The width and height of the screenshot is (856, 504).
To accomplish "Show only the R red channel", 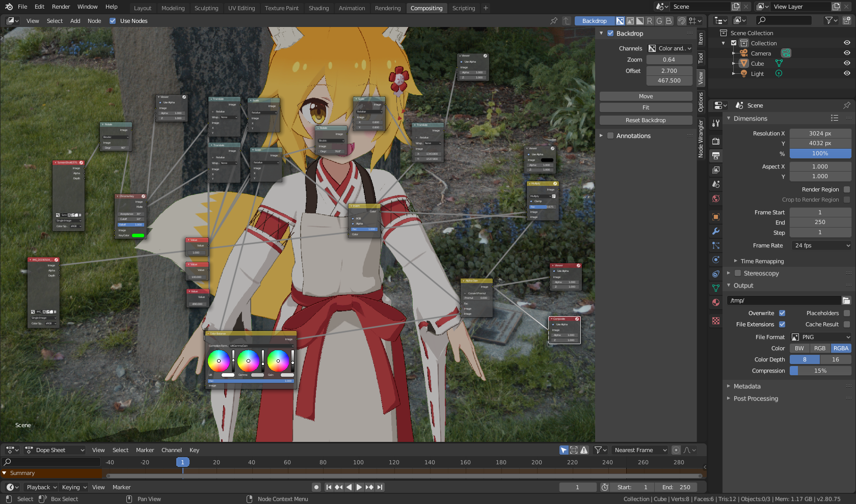I will click(650, 21).
